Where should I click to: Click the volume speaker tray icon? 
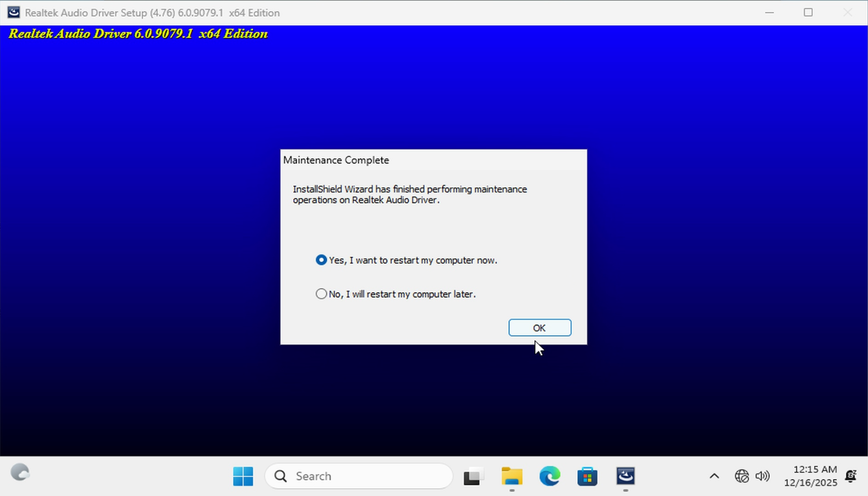[x=762, y=476]
